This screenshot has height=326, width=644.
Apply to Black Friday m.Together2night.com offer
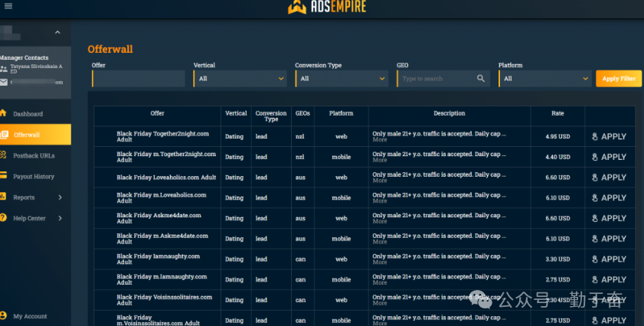[x=609, y=157]
